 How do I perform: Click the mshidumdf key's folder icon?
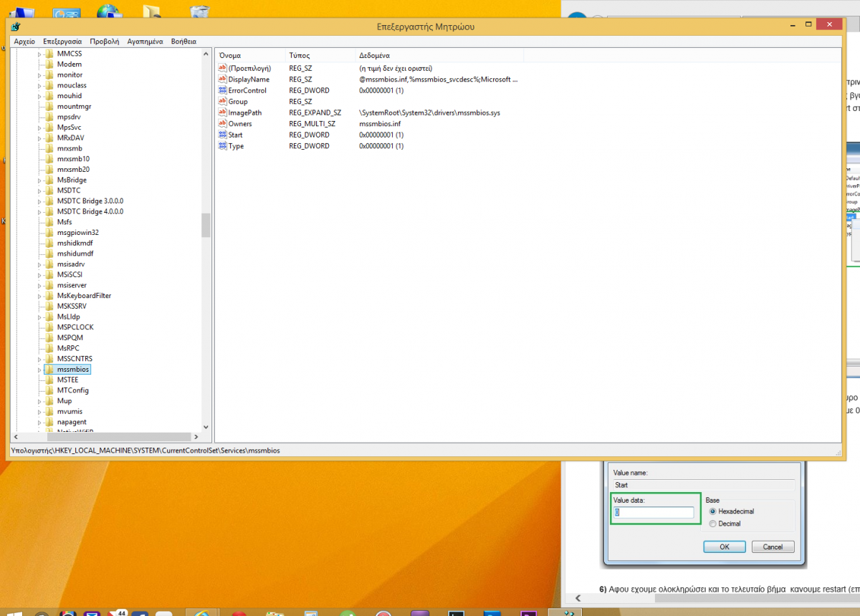click(49, 254)
